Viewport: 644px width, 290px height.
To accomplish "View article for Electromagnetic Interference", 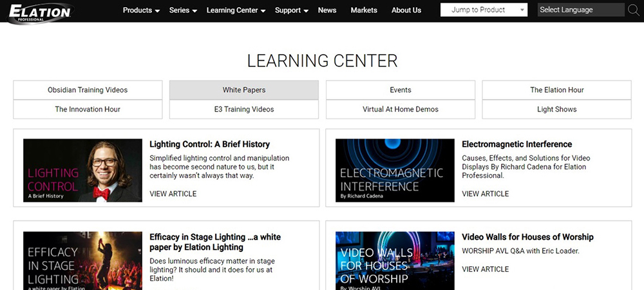I will (485, 194).
